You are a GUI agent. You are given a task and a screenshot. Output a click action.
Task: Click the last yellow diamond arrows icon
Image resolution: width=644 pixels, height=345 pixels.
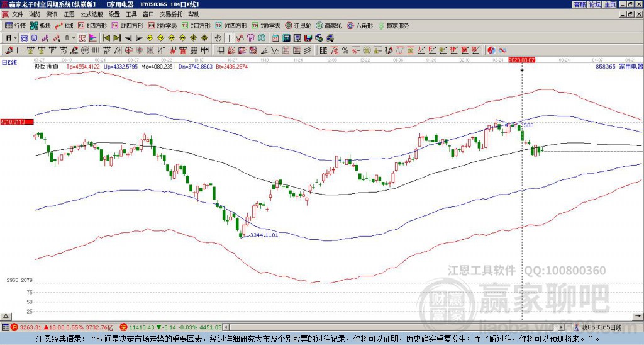(204, 38)
